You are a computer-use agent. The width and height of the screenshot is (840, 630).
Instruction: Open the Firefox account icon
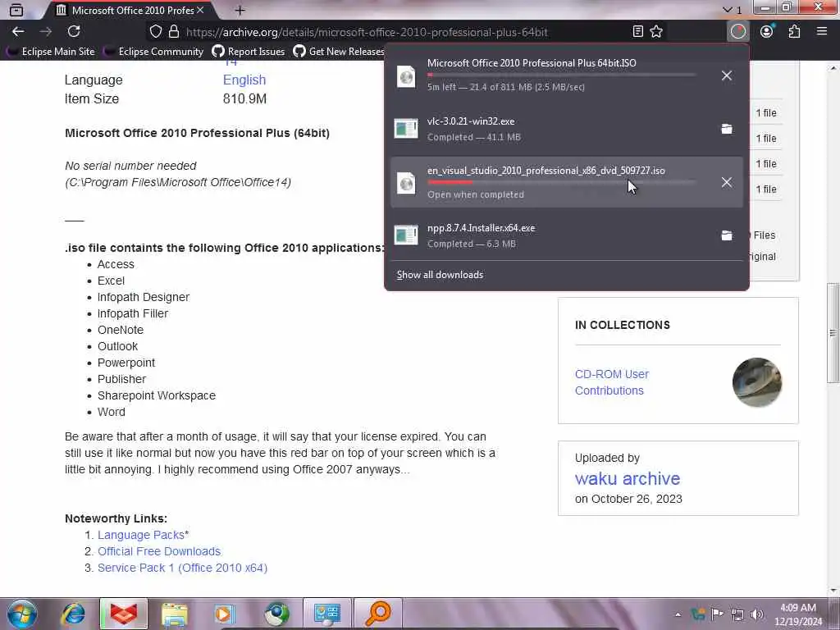pyautogui.click(x=767, y=32)
